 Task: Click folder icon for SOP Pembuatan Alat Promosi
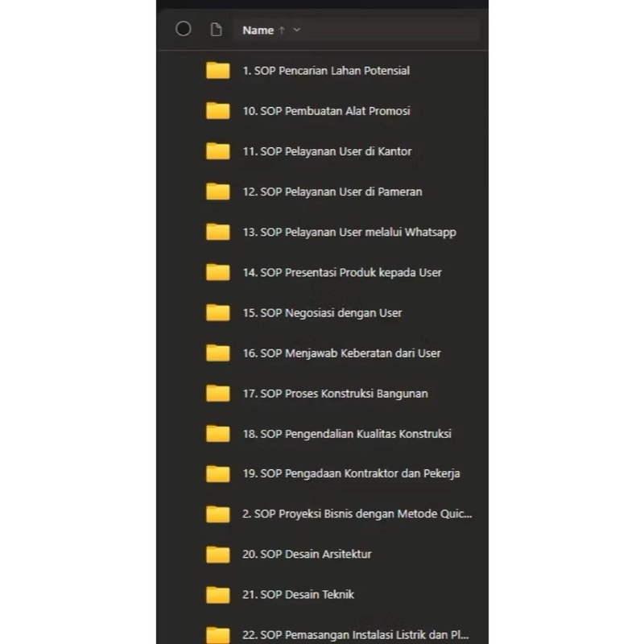217,110
